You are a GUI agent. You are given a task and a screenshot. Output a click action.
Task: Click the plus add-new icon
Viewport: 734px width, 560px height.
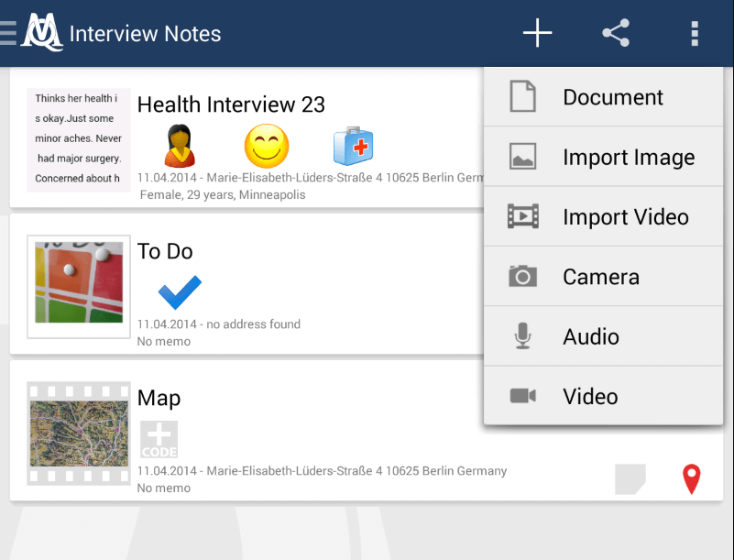(x=537, y=33)
